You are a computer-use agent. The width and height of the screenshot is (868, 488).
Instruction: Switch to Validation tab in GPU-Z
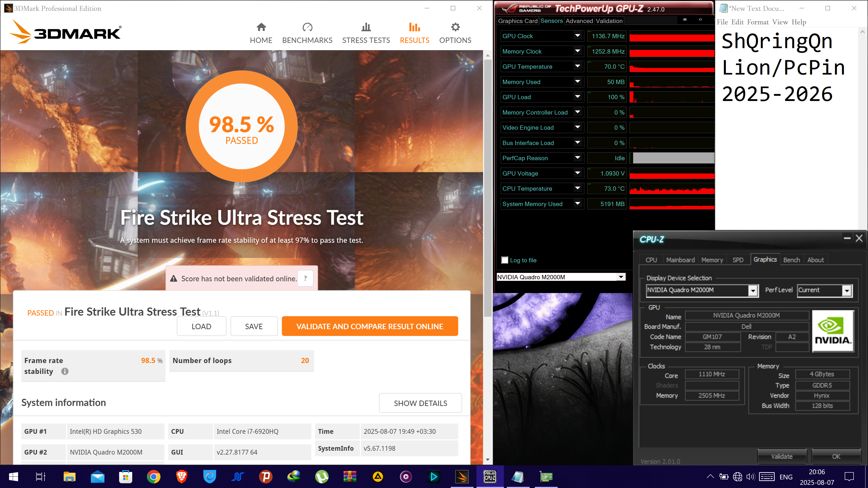(x=609, y=21)
